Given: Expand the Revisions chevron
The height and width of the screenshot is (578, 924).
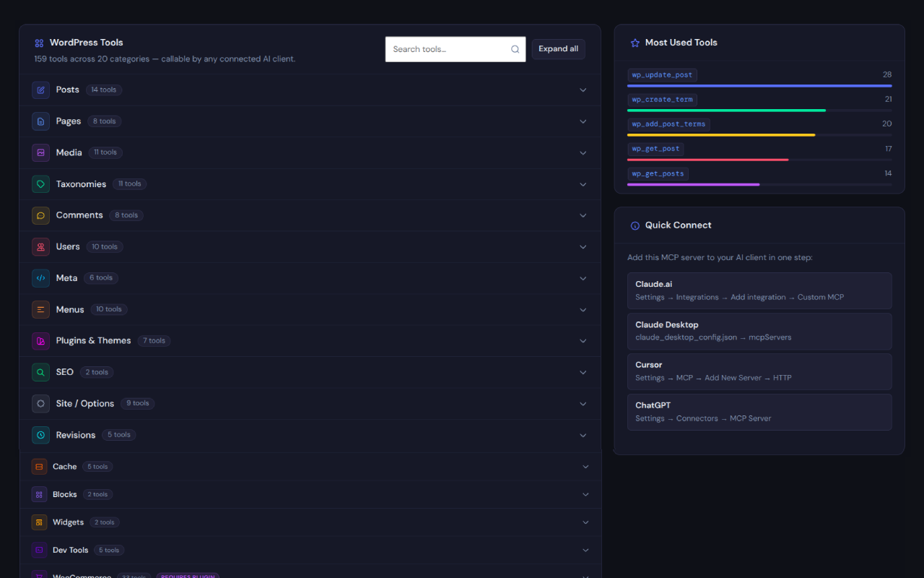Looking at the screenshot, I should point(583,435).
